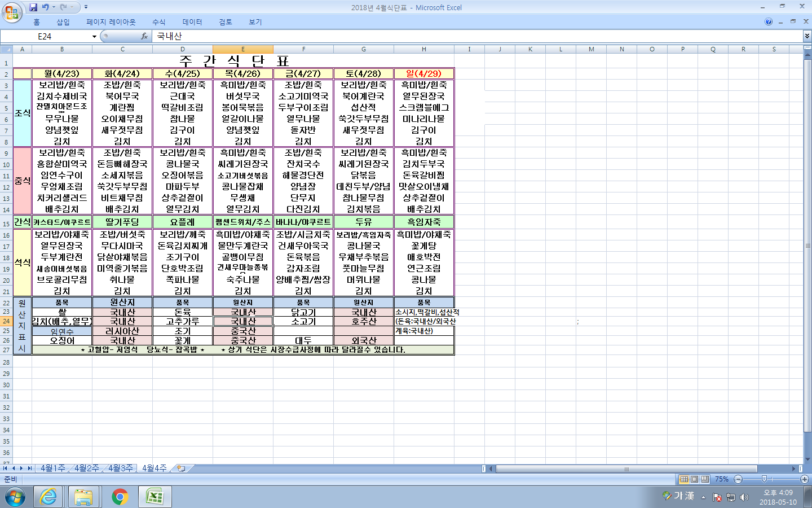
Task: Click the 75% zoom level button
Action: (721, 479)
